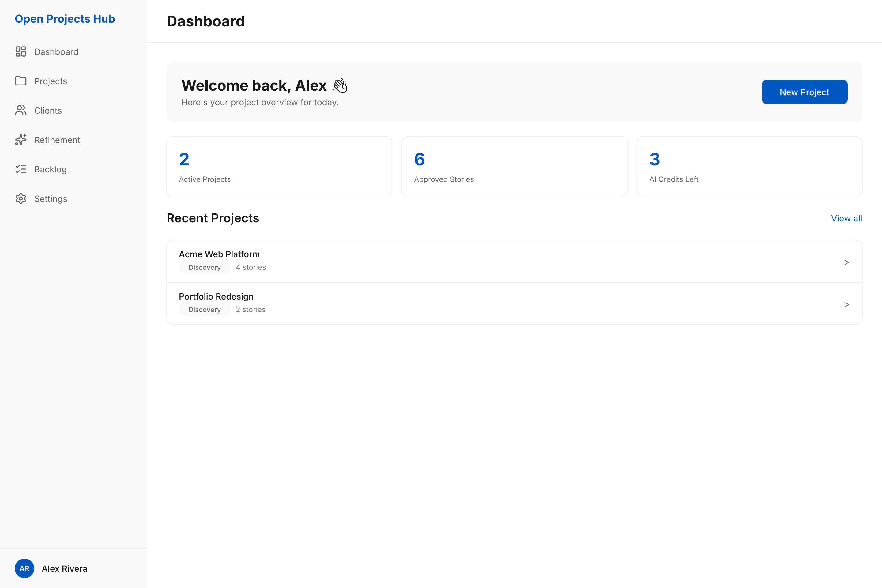Click the "4 stories" label
Screen dimensions: 882x588
coord(251,267)
